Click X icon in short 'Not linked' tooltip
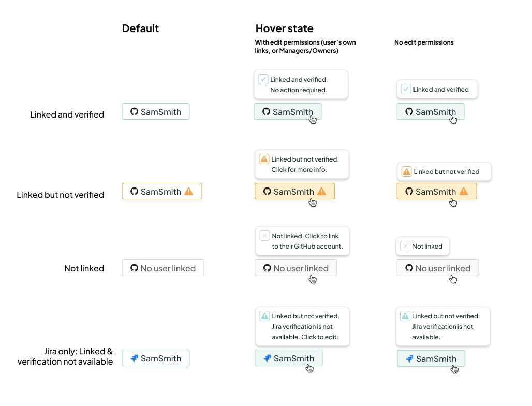Screen dimensions: 532x406 pyautogui.click(x=405, y=246)
